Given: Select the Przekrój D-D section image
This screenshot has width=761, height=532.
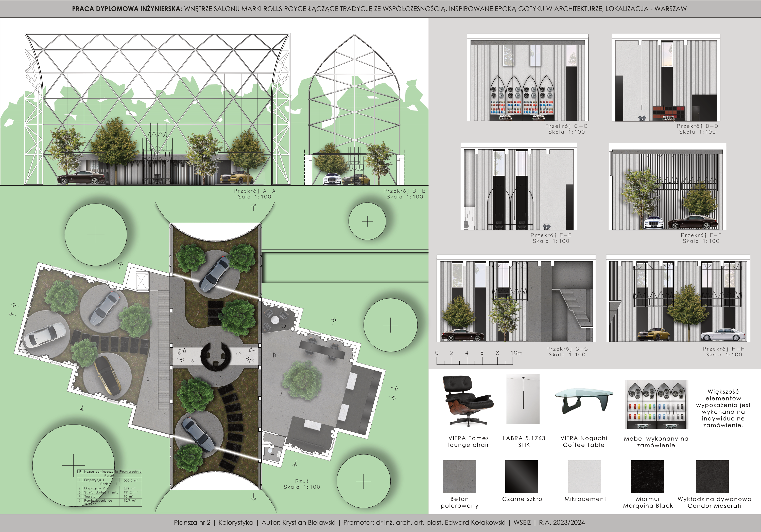Looking at the screenshot, I should (x=666, y=78).
